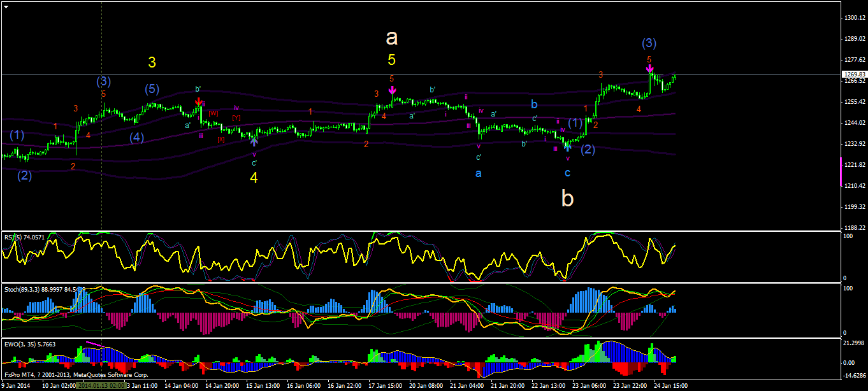Click the EWO scale value 0.00

(x=849, y=362)
